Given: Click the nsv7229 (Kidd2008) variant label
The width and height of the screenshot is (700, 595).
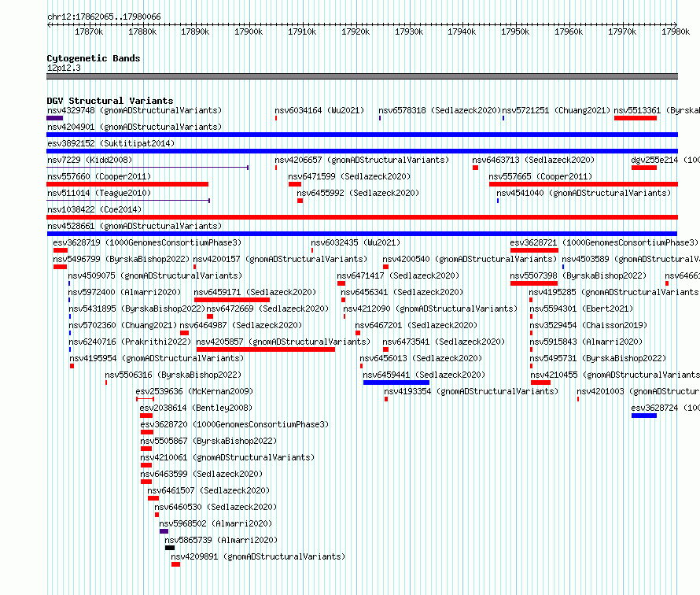Looking at the screenshot, I should (x=90, y=160).
